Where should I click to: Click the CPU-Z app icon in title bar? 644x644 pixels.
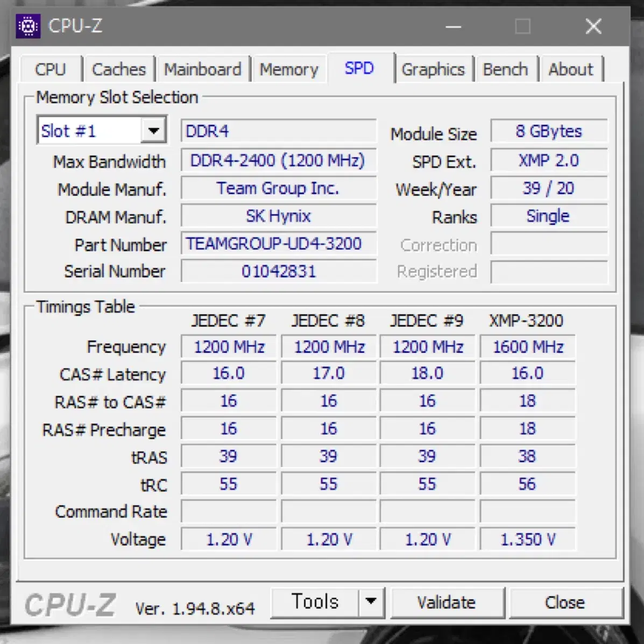(x=28, y=26)
